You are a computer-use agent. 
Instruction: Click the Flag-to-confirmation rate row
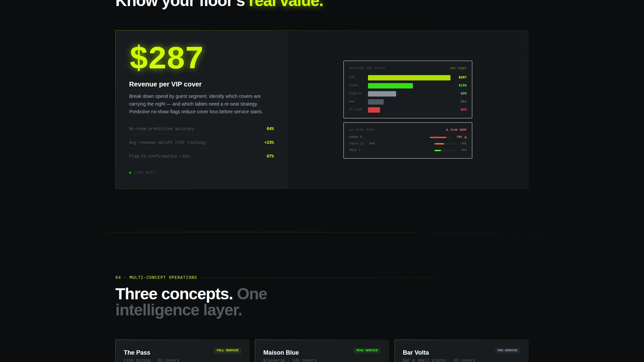click(x=201, y=156)
